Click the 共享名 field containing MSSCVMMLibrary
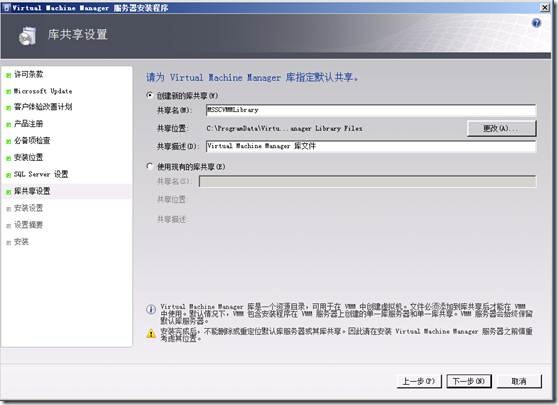Screen dimensions: 558x405 tap(371, 110)
